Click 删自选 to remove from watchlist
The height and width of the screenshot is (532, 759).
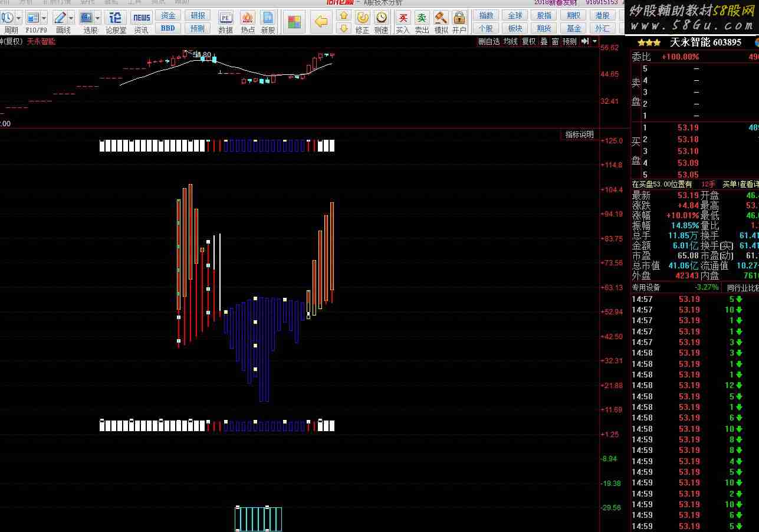(x=489, y=42)
